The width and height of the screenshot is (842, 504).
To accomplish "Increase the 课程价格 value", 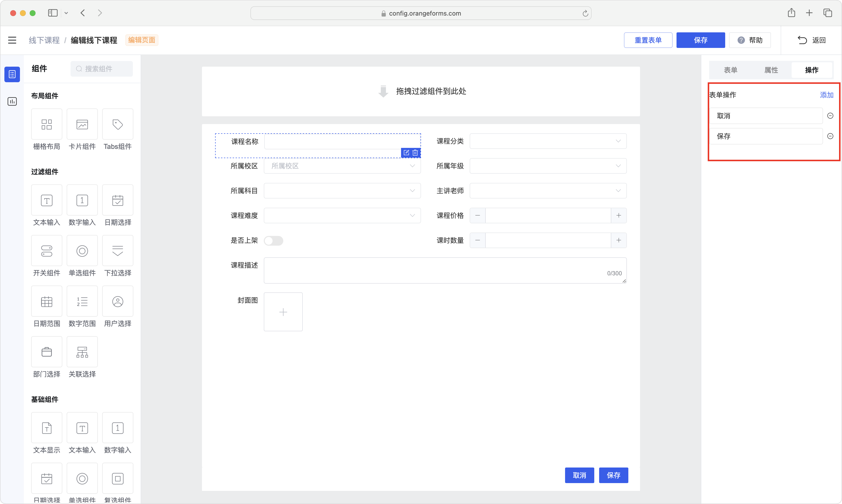I will (x=619, y=215).
